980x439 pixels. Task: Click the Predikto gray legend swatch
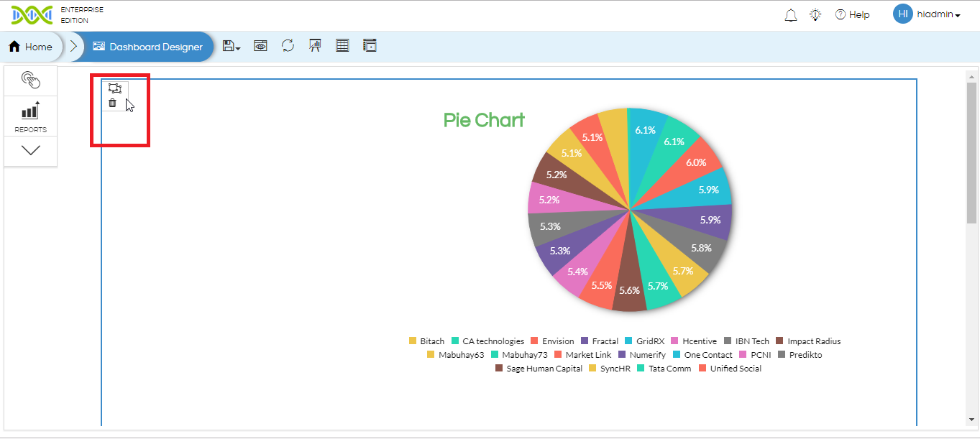(x=781, y=355)
